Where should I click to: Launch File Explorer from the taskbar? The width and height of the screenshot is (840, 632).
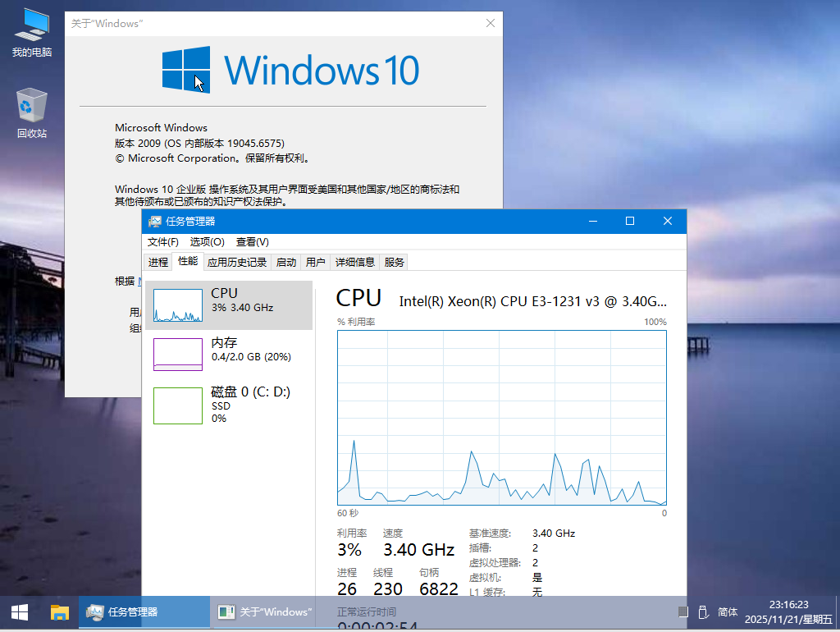click(x=59, y=612)
